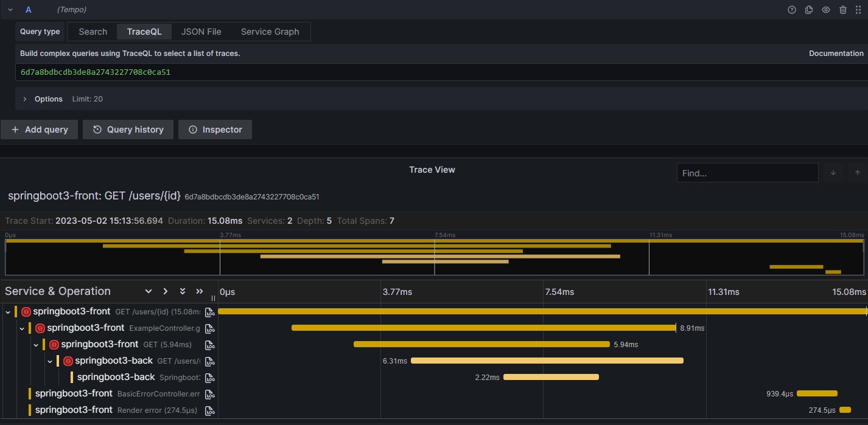Collapse query A row chevron

10,10
